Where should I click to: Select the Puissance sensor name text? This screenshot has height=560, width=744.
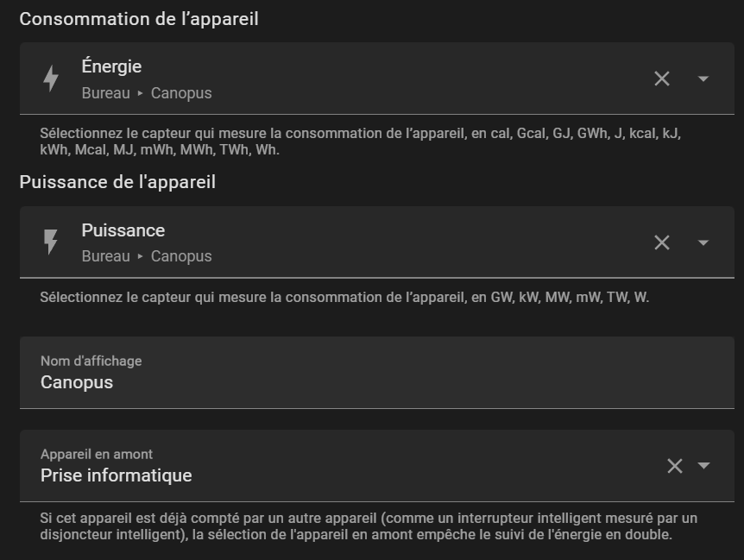123,230
